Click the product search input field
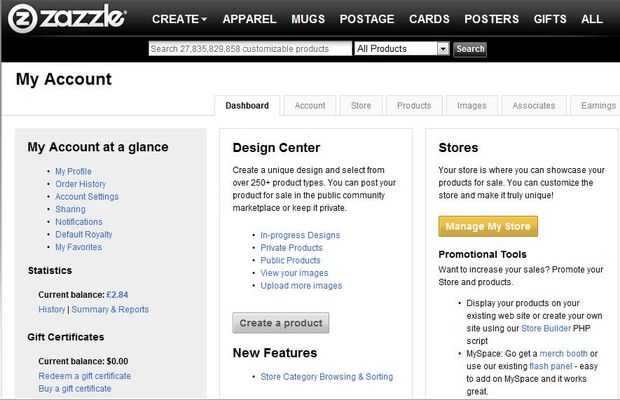The image size is (620, 400). click(x=250, y=48)
